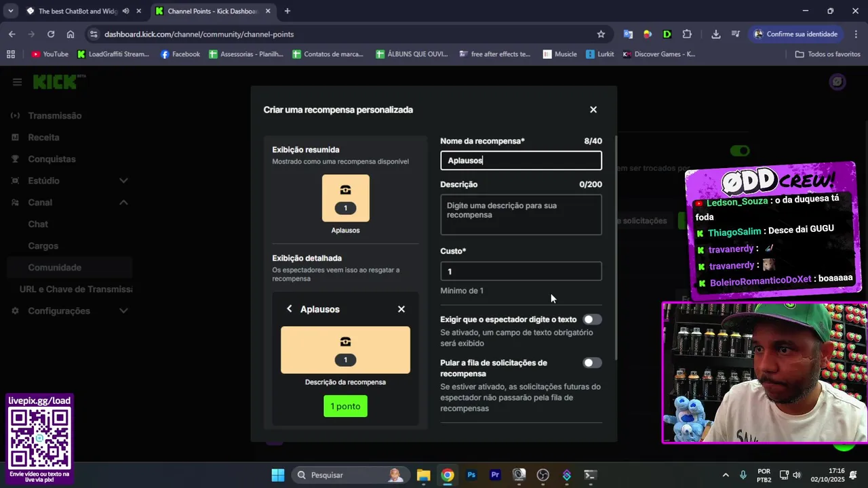Image resolution: width=868 pixels, height=488 pixels.
Task: Click the green '1 ponto' button
Action: [346, 406]
